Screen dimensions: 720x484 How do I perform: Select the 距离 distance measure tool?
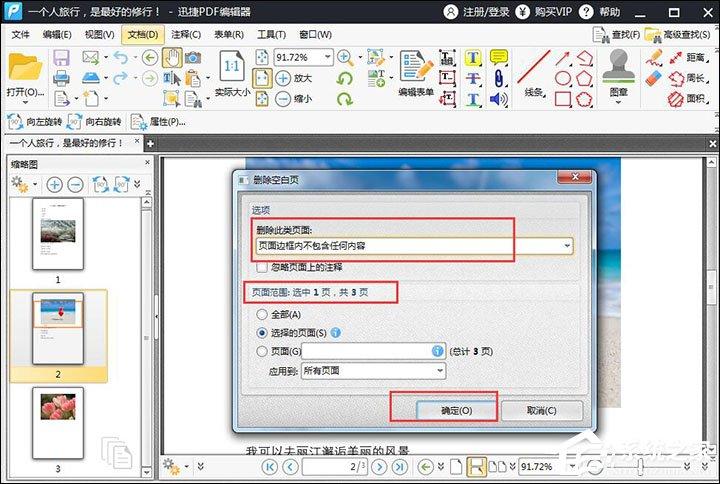687,57
